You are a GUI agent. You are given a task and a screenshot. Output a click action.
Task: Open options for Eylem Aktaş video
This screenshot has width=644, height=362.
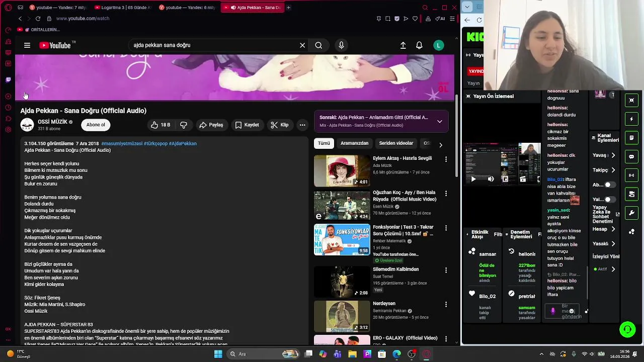point(446,159)
